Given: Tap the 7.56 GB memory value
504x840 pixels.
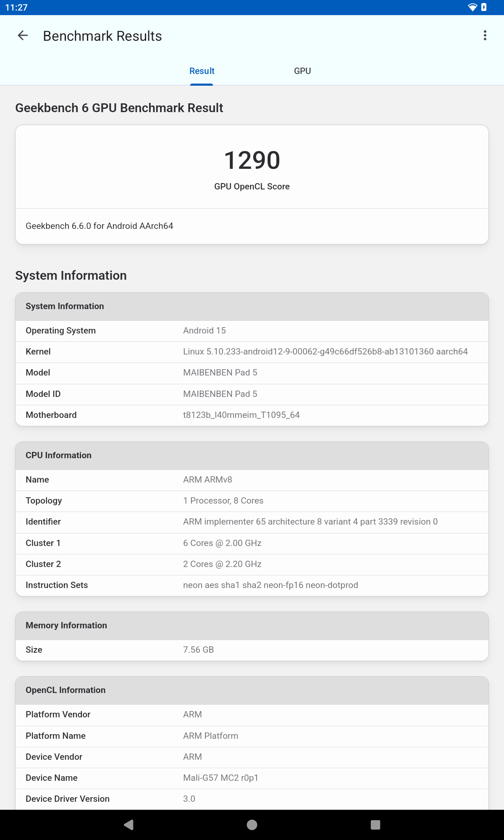Looking at the screenshot, I should 199,650.
